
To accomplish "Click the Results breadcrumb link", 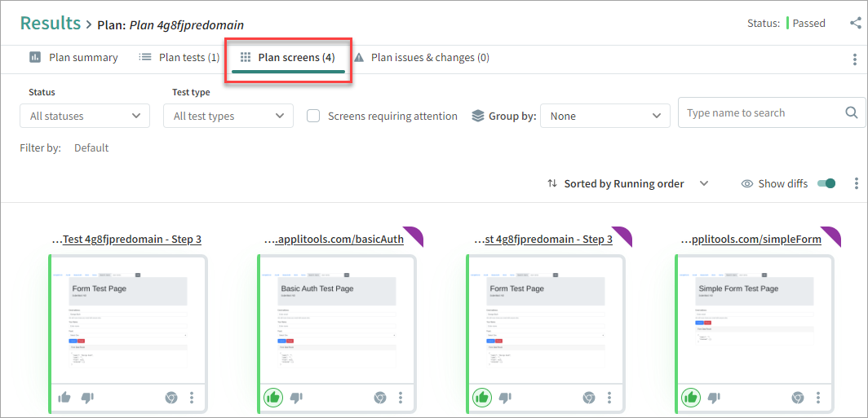I will point(51,24).
